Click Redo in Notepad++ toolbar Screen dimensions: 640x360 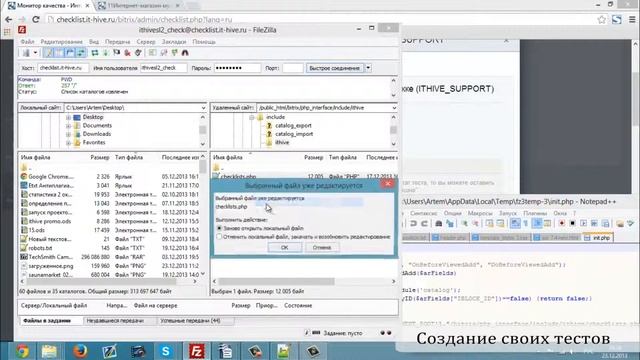point(424,223)
